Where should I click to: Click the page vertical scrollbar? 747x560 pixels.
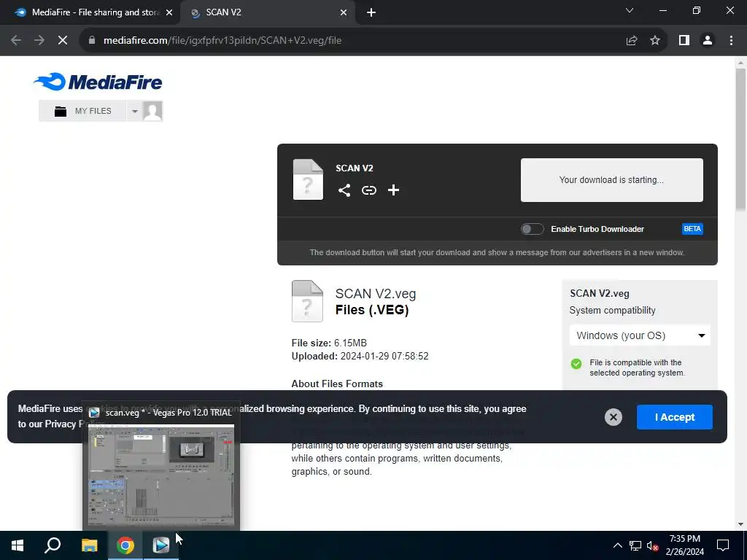pos(740,139)
